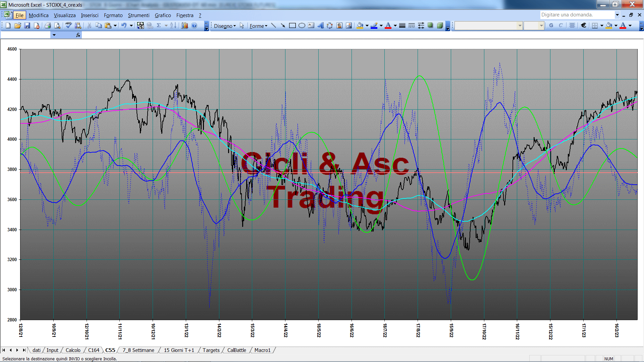Click the Open file folder icon

pyautogui.click(x=18, y=26)
